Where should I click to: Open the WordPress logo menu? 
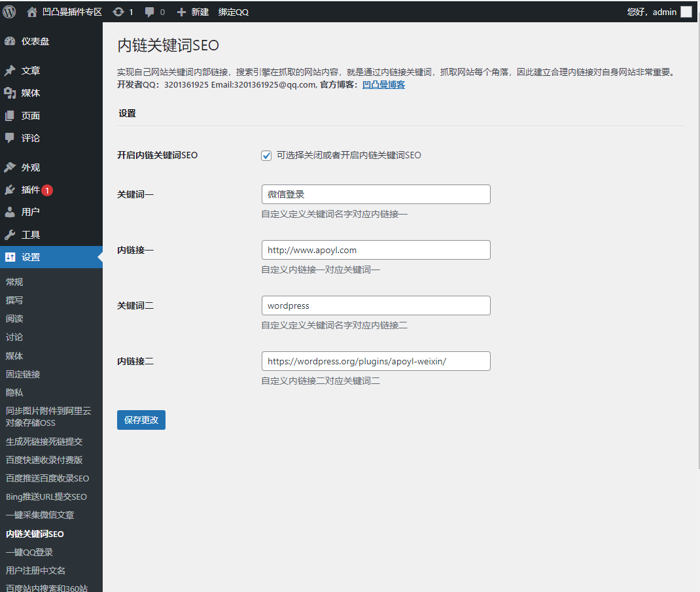click(9, 12)
